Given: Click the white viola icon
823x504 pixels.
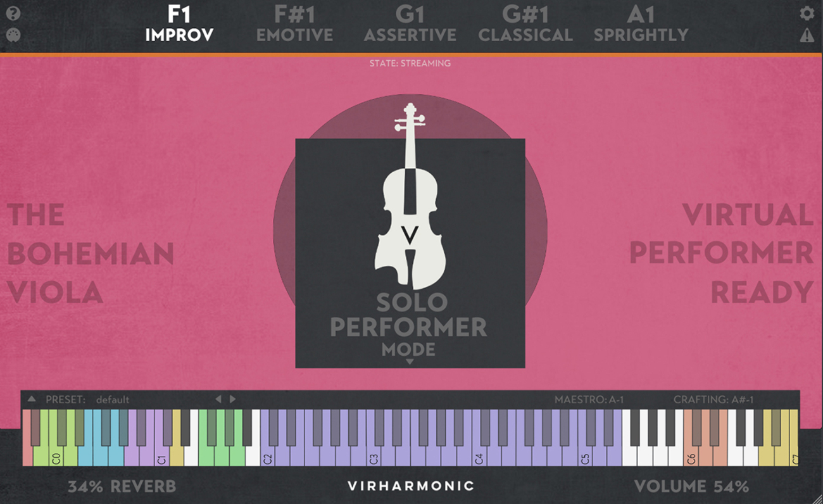Looking at the screenshot, I should coord(411,195).
